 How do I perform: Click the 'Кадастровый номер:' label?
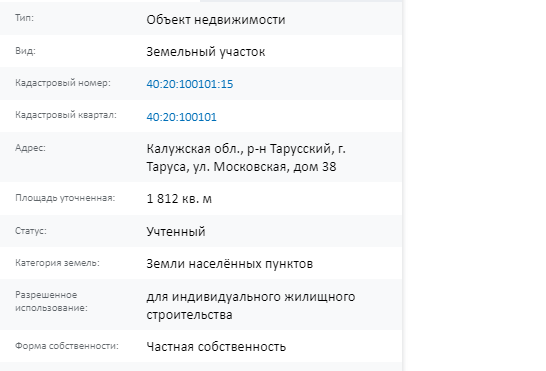(x=63, y=83)
